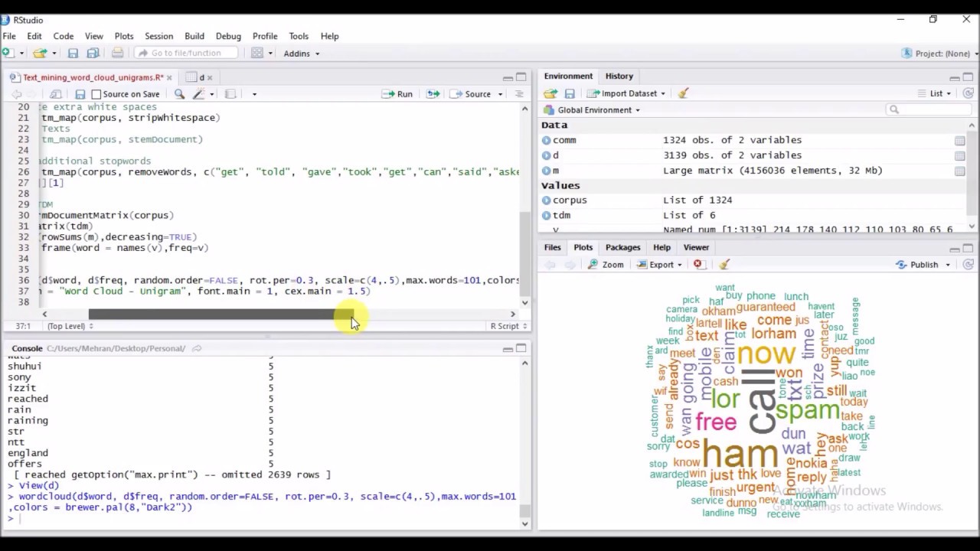Click the document outline icon

tap(518, 94)
